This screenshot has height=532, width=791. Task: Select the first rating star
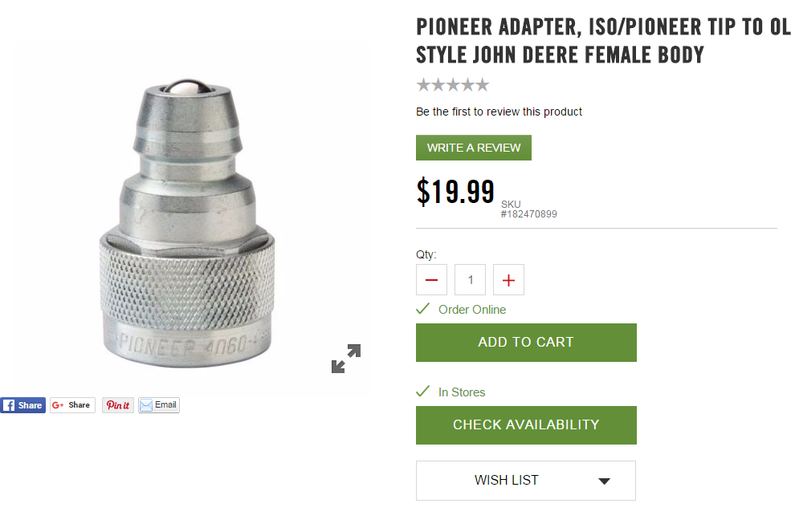click(423, 85)
